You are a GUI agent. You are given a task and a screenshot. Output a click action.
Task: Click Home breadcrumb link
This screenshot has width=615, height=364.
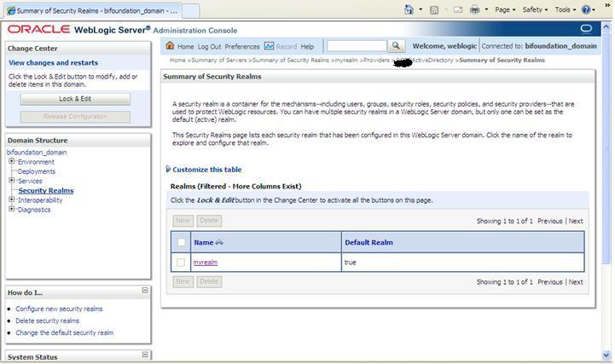177,60
